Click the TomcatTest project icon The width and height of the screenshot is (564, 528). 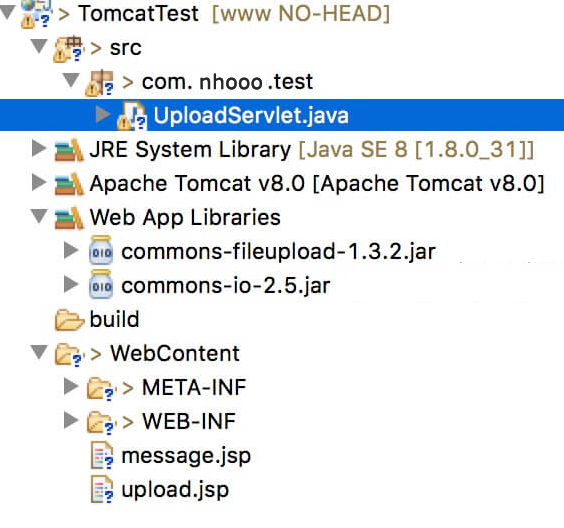point(36,13)
